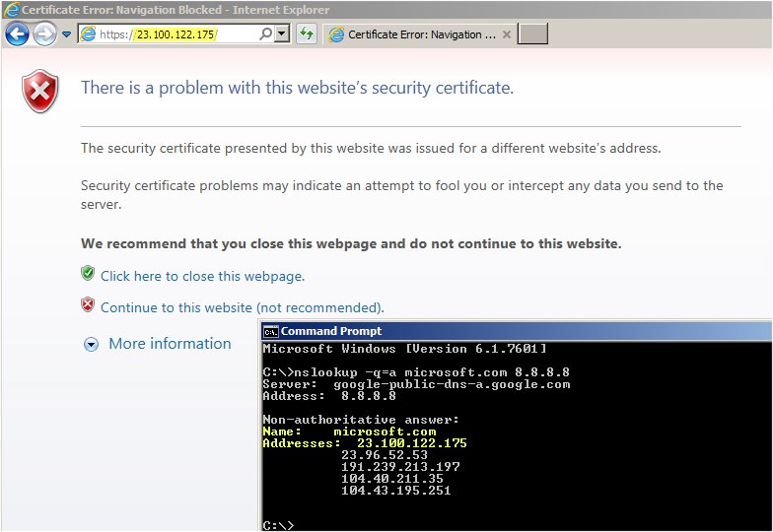
Task: Click the magnifier search icon in address bar
Action: [x=265, y=33]
